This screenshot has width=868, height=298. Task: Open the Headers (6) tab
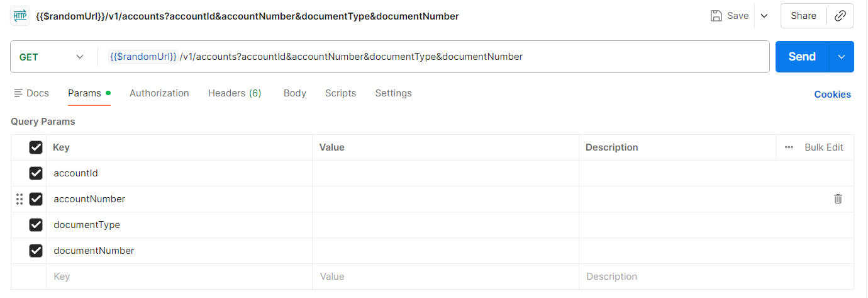pyautogui.click(x=235, y=93)
